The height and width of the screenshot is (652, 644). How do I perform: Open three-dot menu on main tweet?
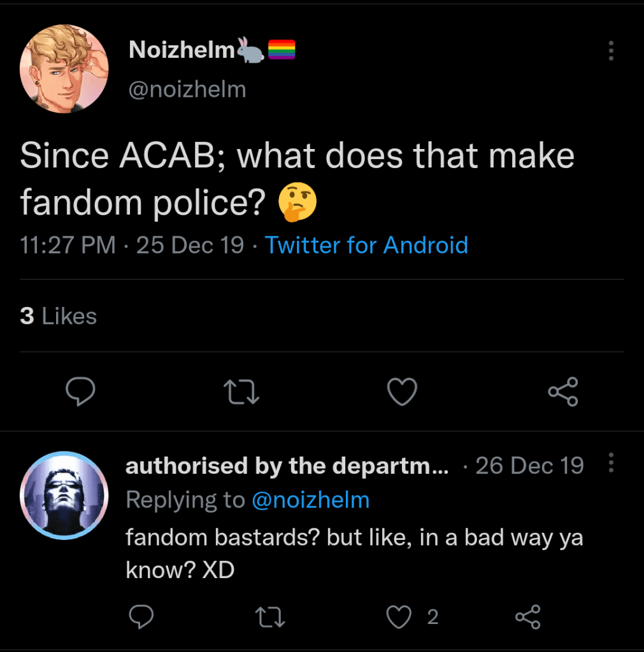(x=611, y=51)
